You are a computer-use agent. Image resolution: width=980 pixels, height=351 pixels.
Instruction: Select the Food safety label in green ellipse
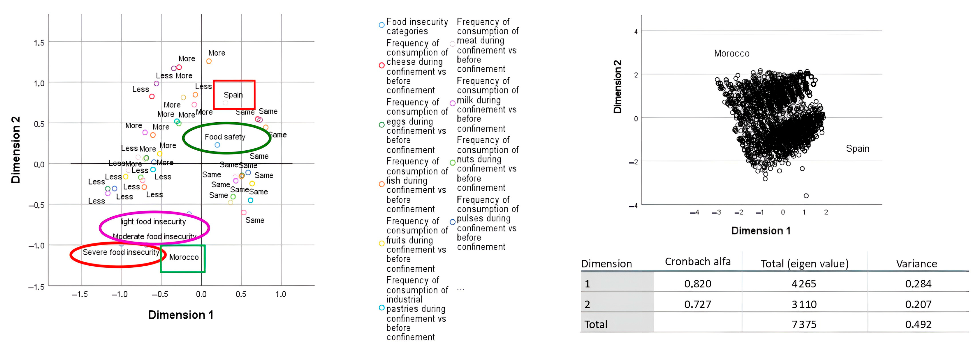click(x=225, y=137)
